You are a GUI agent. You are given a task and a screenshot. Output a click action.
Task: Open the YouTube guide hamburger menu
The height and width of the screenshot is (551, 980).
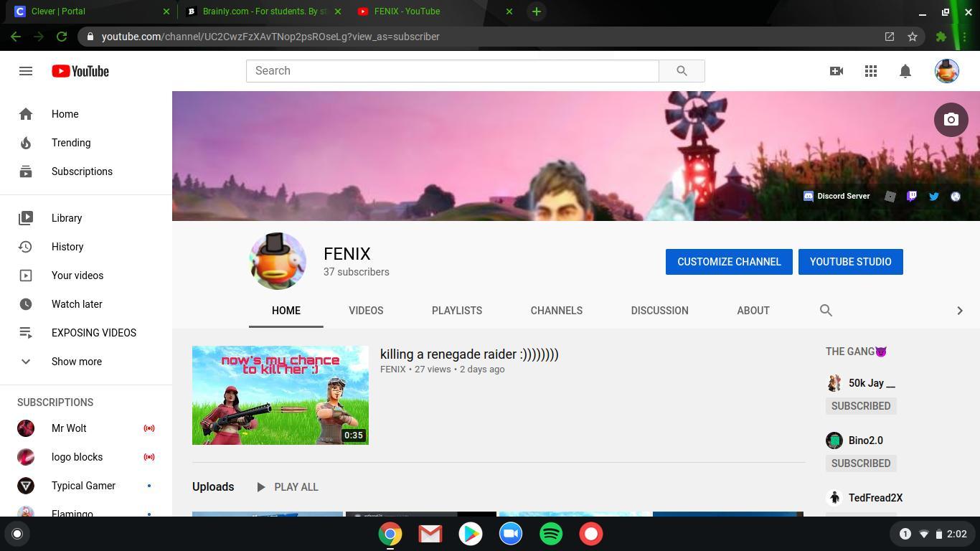click(x=26, y=71)
